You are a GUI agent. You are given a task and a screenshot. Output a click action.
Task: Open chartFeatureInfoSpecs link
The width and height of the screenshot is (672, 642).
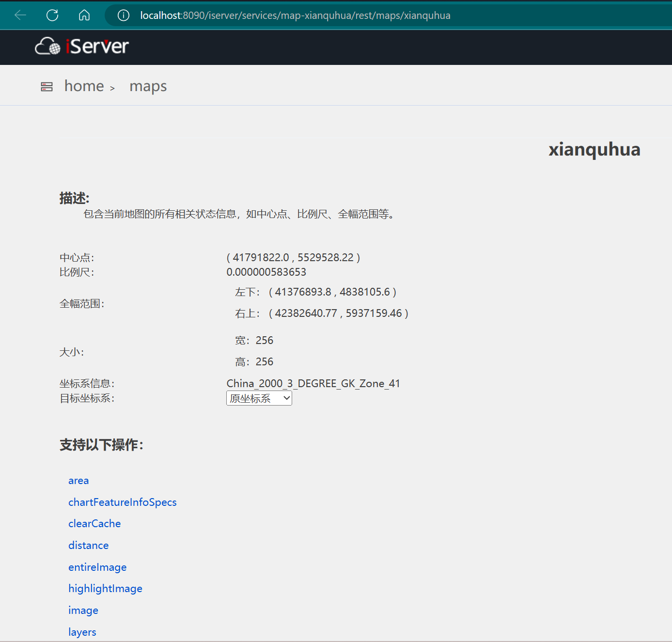pyautogui.click(x=122, y=502)
